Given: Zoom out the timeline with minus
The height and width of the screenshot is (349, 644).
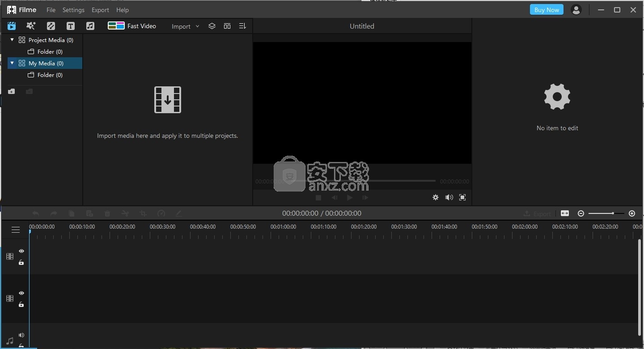Looking at the screenshot, I should click(581, 213).
